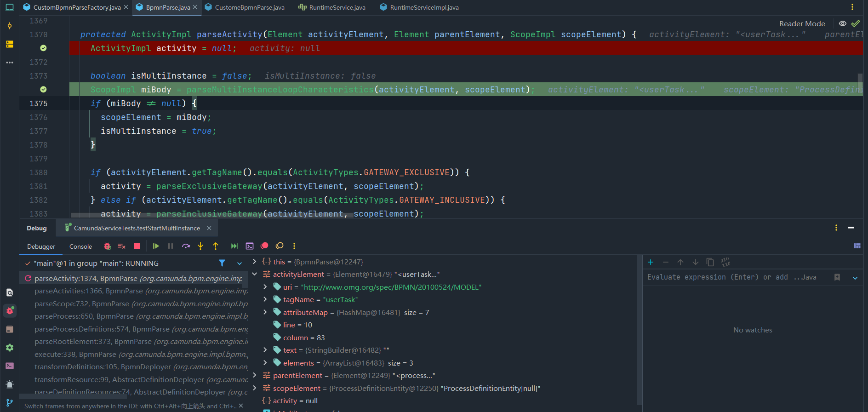Click Rerun debug bug icon
The height and width of the screenshot is (412, 868).
(x=108, y=246)
